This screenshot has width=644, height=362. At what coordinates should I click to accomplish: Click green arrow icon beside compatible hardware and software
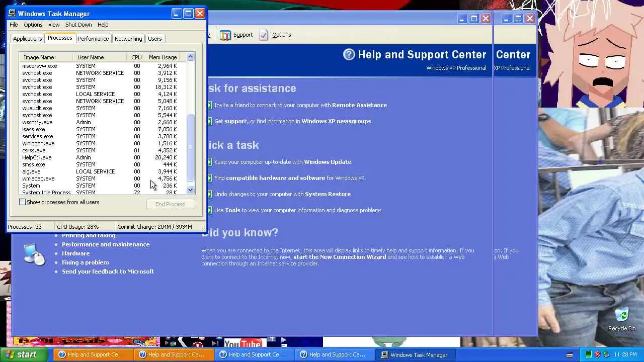click(x=210, y=178)
